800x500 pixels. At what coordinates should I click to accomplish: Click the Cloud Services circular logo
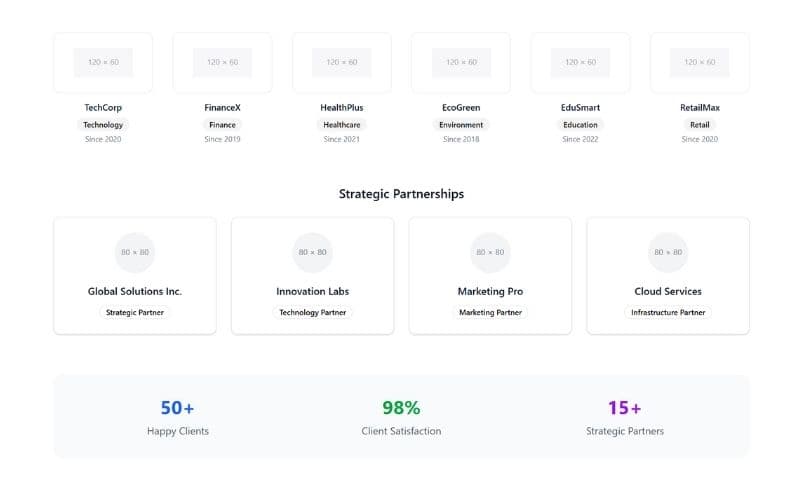(668, 252)
